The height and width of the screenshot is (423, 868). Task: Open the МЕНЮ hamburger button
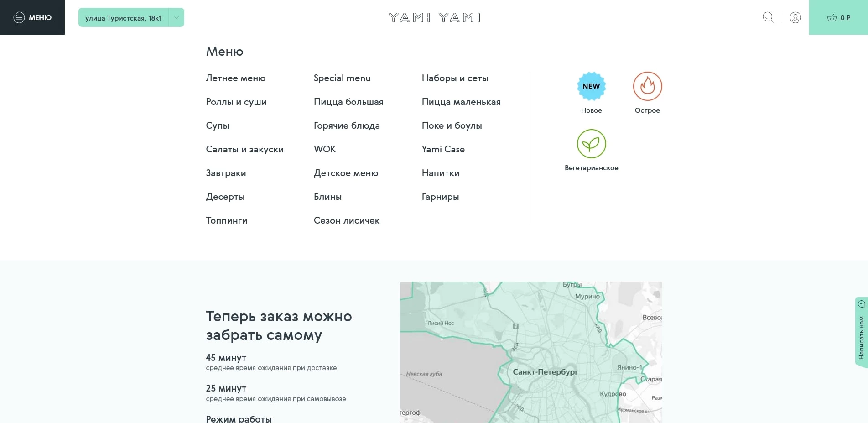tap(32, 17)
